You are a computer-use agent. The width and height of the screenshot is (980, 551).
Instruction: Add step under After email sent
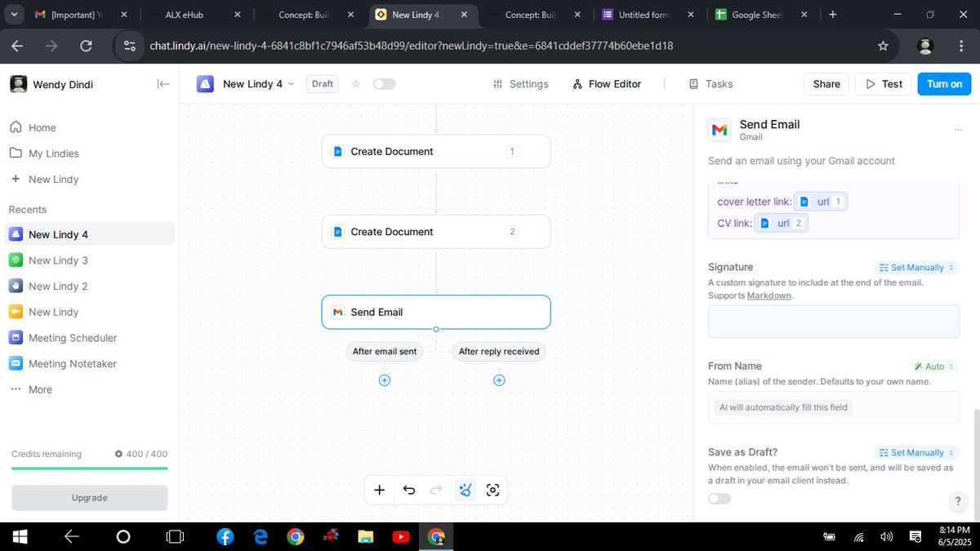[385, 380]
